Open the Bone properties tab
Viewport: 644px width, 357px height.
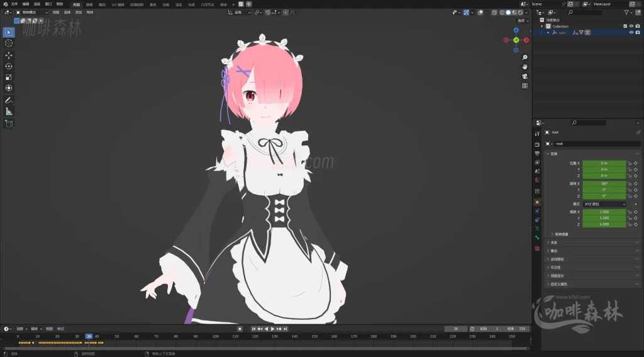[x=537, y=238]
